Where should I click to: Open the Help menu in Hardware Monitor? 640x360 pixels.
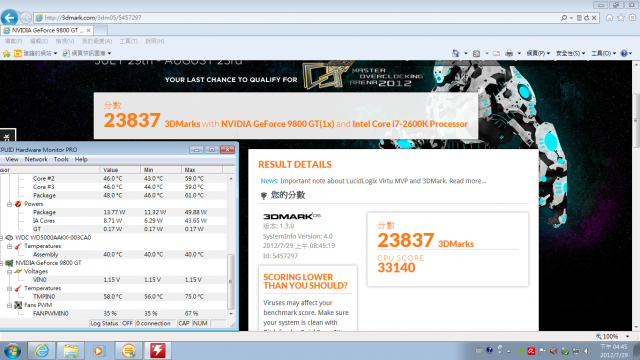81,160
